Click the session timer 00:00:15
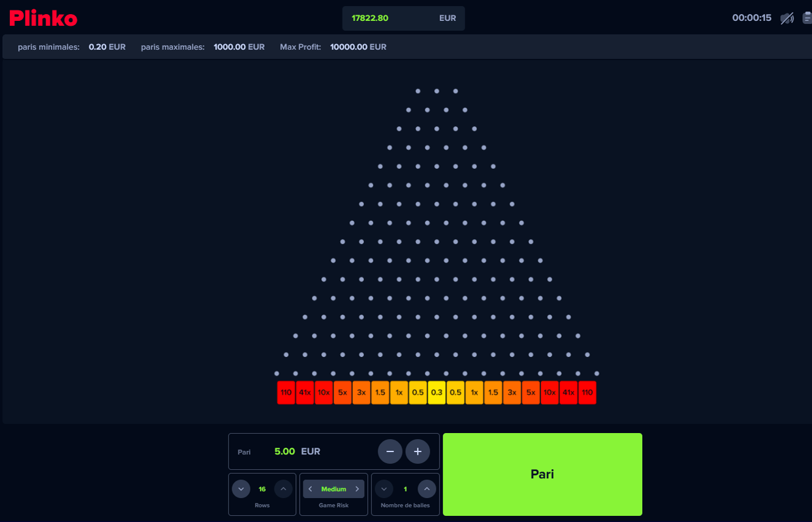Screen dimensions: 812x522 752,18
